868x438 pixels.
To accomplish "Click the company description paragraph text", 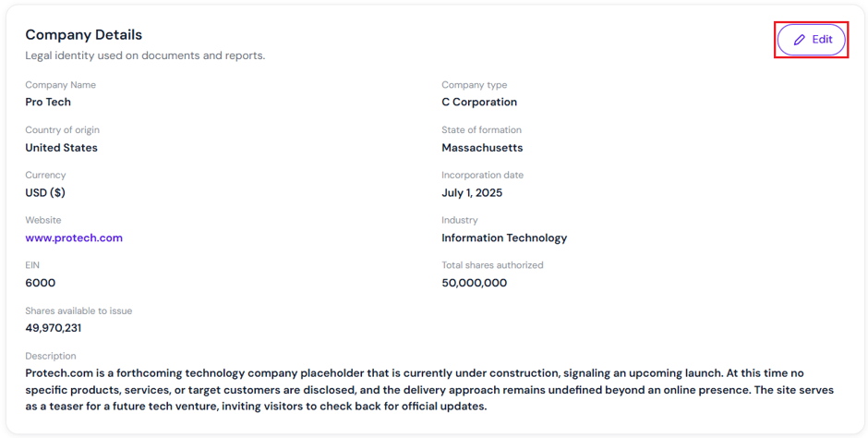I will [x=429, y=390].
